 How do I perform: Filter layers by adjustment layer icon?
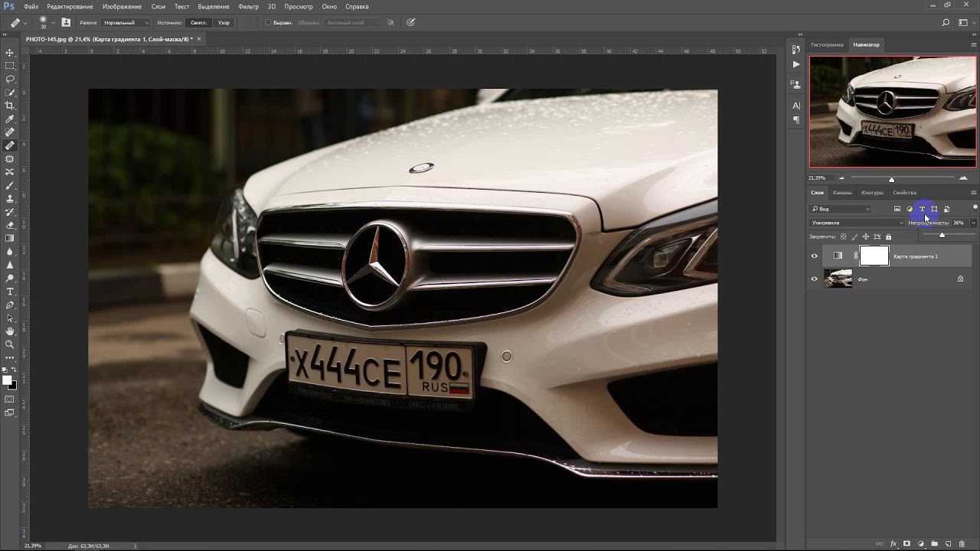910,209
